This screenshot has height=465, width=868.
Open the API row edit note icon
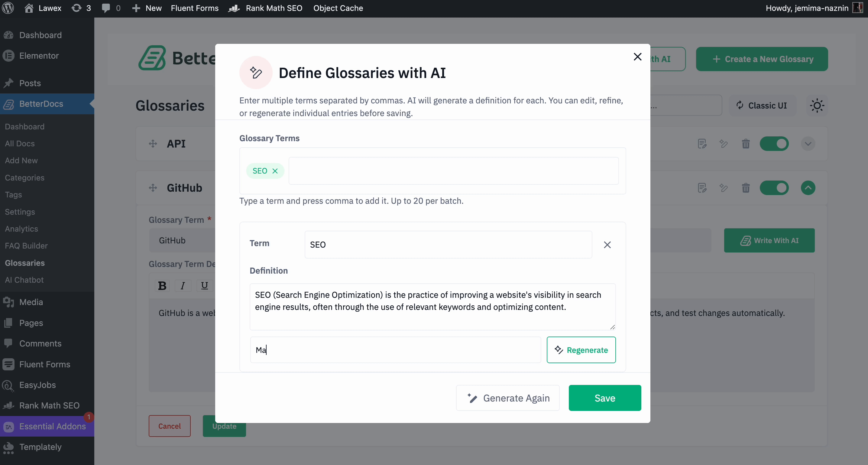pyautogui.click(x=702, y=144)
